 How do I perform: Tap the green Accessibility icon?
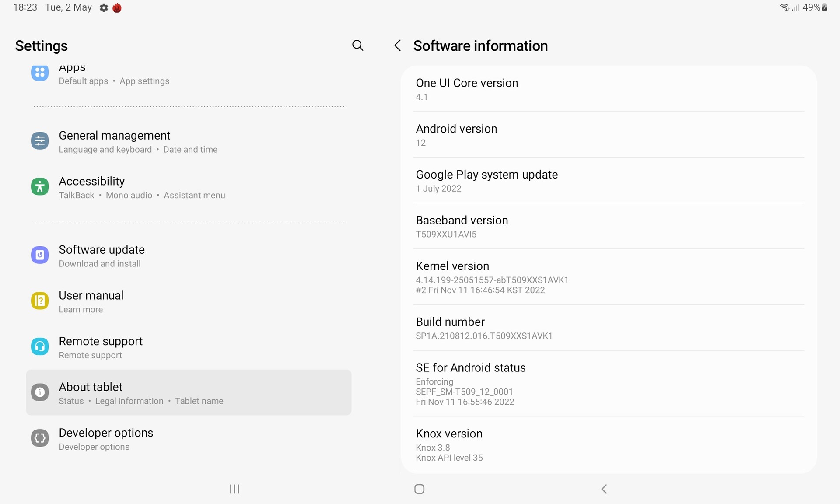click(40, 187)
